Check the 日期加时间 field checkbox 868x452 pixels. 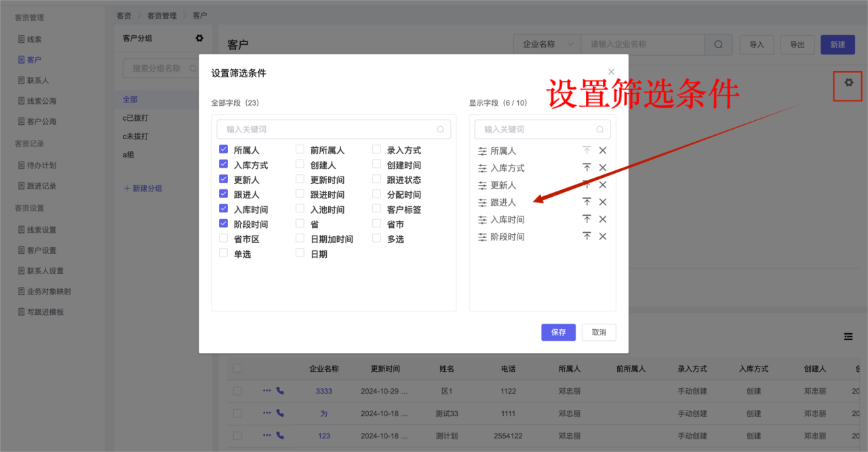[300, 238]
